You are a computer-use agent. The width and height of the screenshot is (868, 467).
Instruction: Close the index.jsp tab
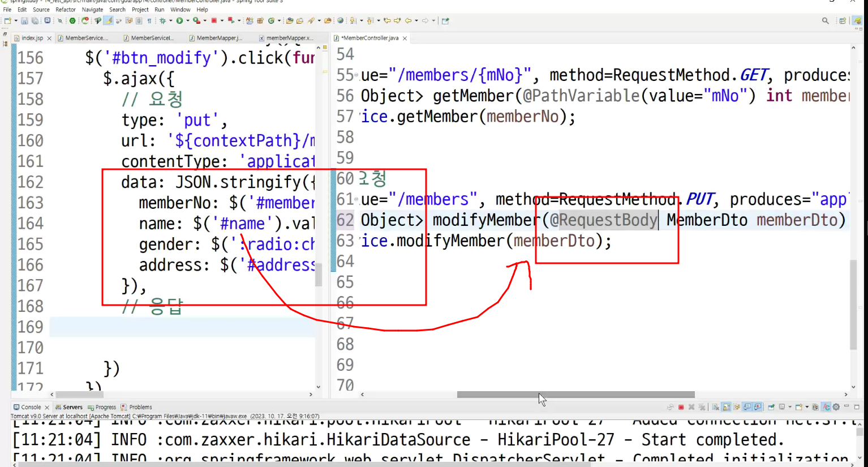click(49, 38)
